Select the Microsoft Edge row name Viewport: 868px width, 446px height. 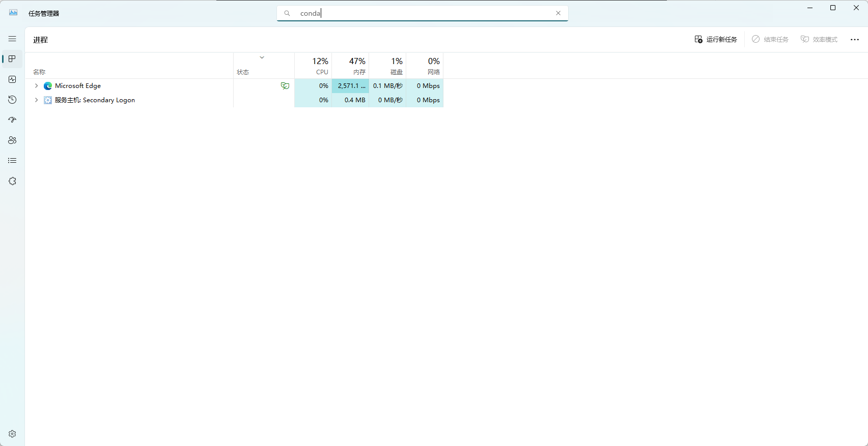[x=78, y=86]
